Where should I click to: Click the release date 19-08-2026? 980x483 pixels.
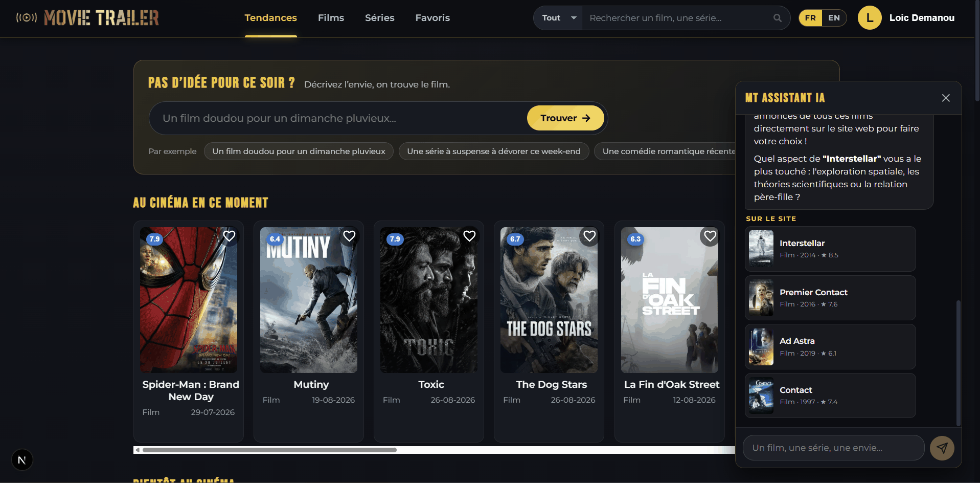coord(333,400)
